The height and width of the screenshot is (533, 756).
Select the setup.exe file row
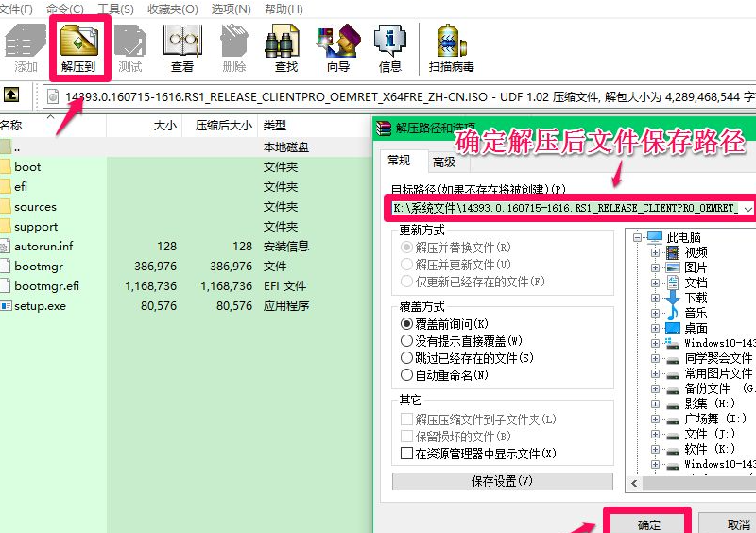click(x=40, y=305)
